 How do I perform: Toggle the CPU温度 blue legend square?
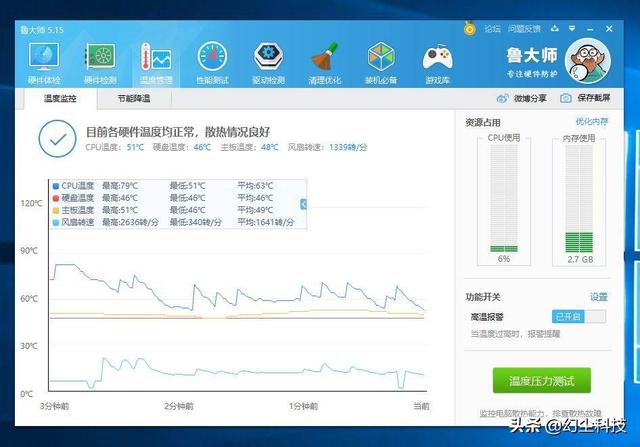[56, 186]
